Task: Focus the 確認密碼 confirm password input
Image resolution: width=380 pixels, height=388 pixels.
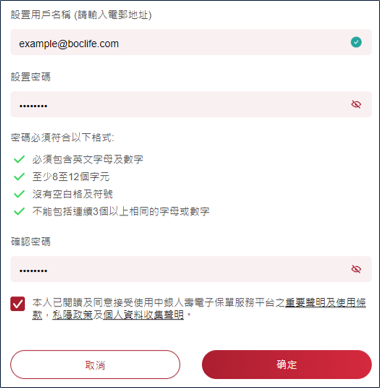Action: click(191, 269)
